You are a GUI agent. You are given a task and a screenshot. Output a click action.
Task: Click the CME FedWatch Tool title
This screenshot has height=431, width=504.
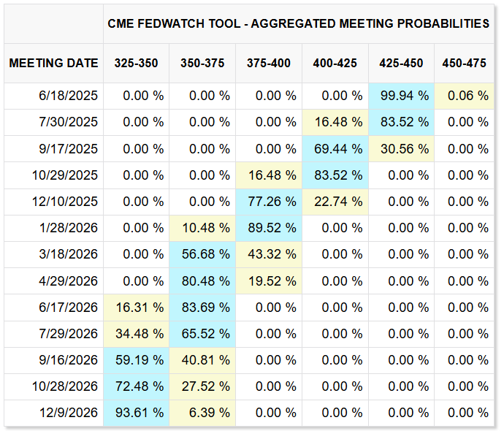point(298,24)
